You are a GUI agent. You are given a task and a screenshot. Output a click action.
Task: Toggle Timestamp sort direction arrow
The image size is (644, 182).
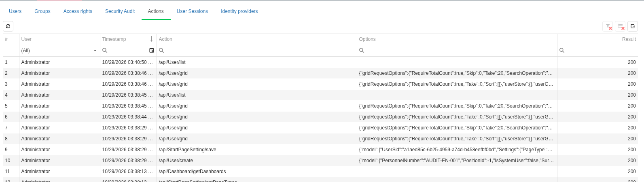click(151, 39)
